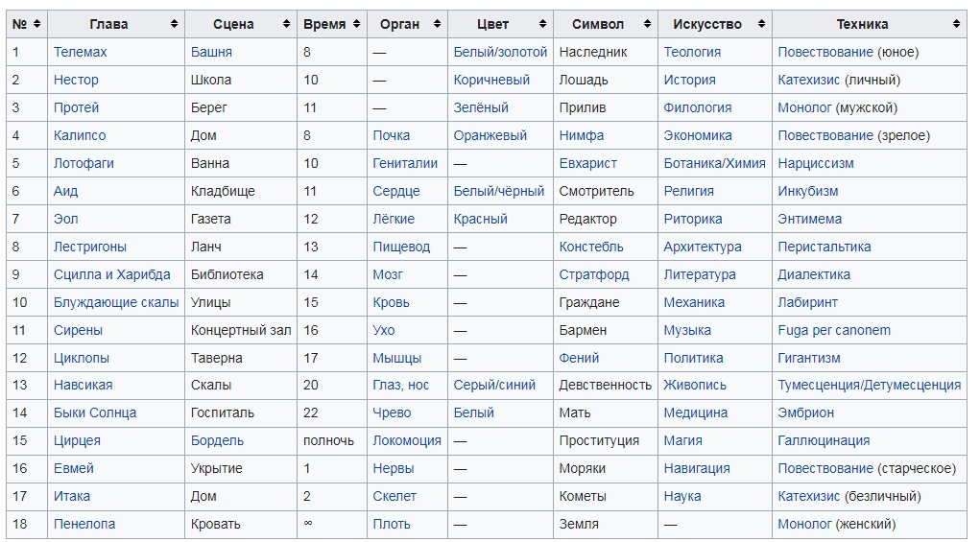Sort the Искусство column
The width and height of the screenshot is (980, 542).
(x=761, y=24)
